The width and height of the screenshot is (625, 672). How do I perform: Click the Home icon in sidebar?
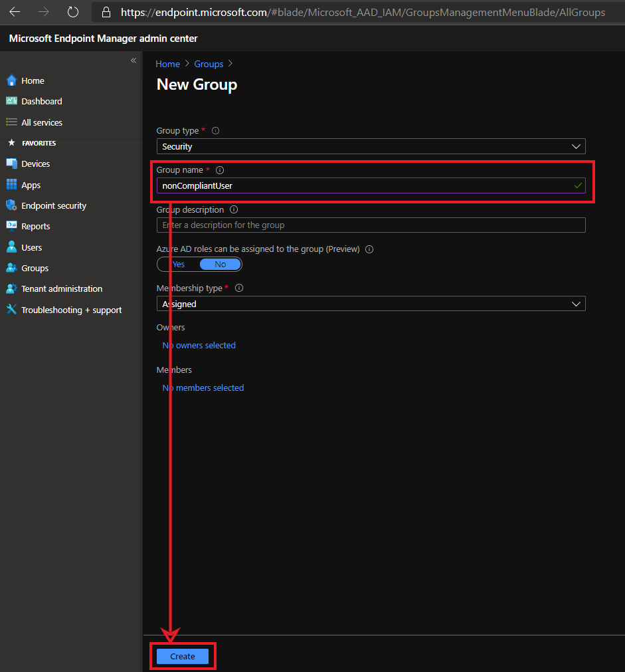pos(11,80)
